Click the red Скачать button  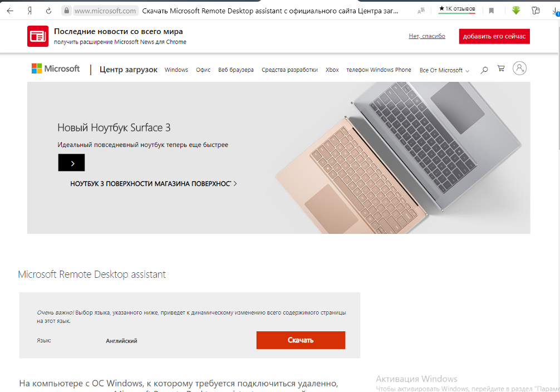tap(301, 340)
